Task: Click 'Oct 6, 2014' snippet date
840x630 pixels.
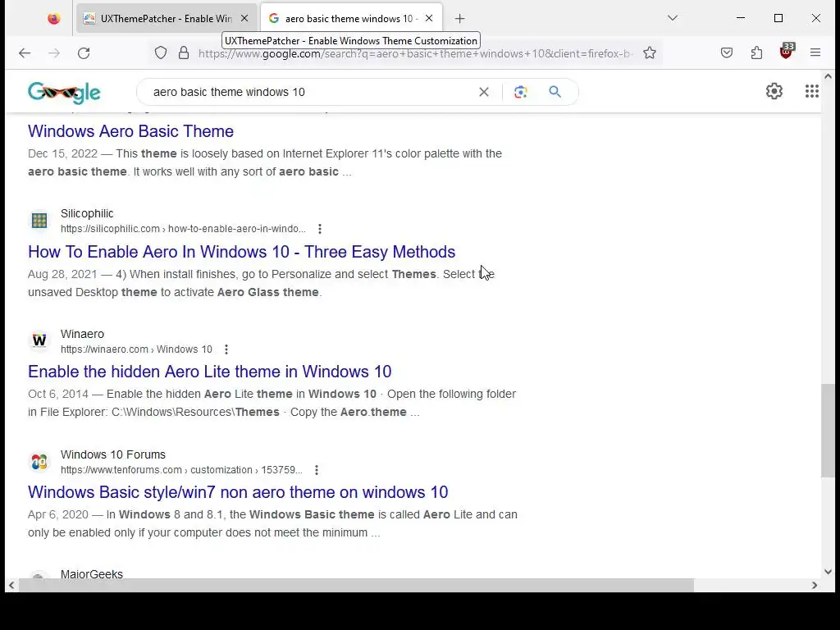Action: coord(58,395)
